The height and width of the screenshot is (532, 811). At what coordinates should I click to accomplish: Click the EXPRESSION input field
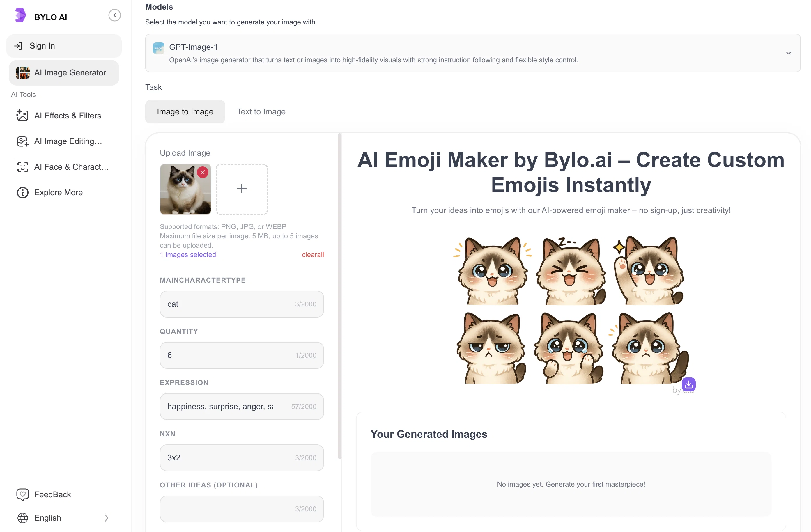point(242,406)
